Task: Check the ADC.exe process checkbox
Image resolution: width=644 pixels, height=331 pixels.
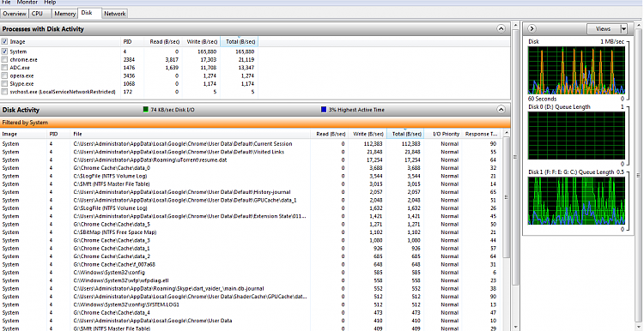Action: 4,68
